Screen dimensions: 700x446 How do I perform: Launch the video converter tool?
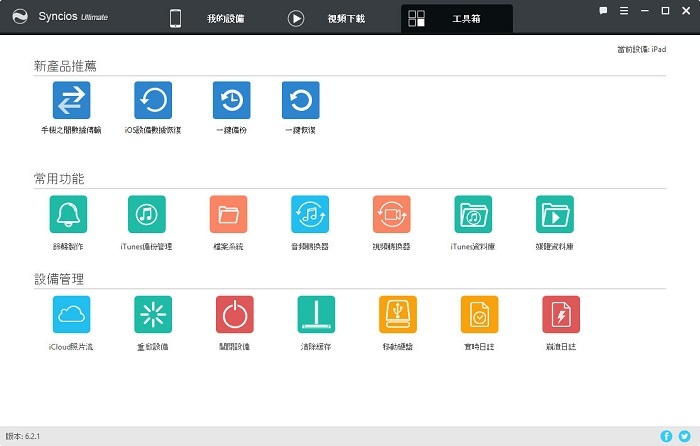pos(391,214)
